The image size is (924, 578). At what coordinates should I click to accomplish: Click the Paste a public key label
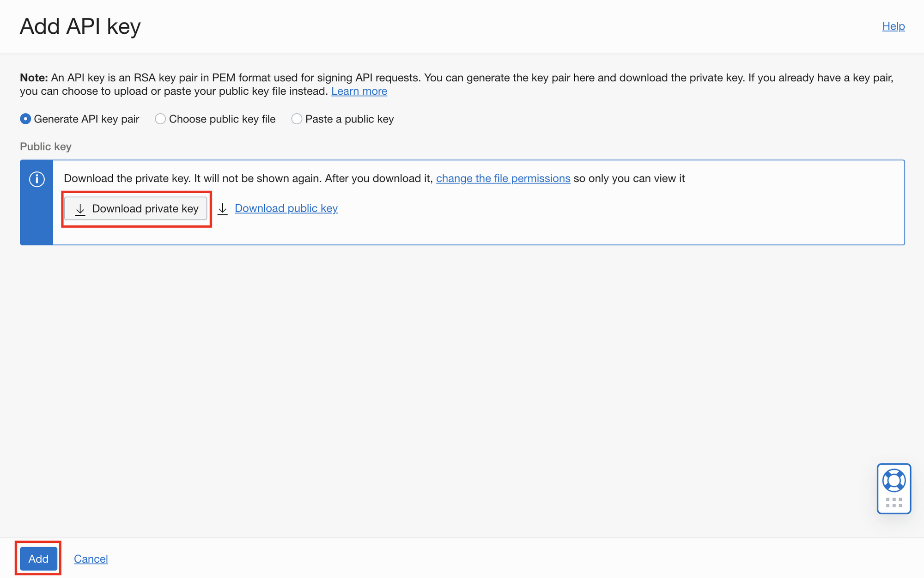tap(349, 119)
